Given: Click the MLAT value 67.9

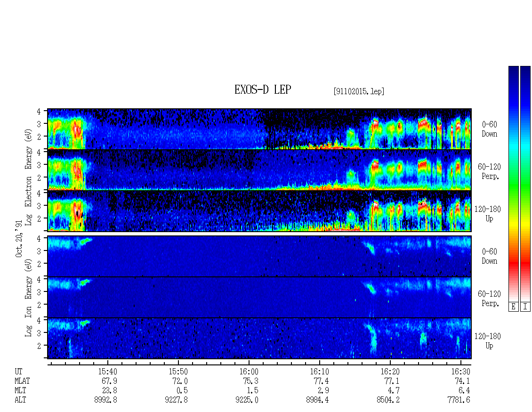Looking at the screenshot, I should coord(109,381).
